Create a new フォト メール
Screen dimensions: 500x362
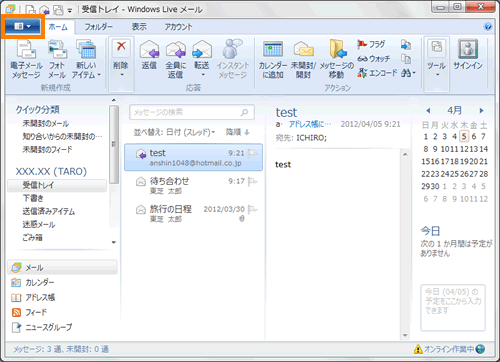[x=57, y=59]
